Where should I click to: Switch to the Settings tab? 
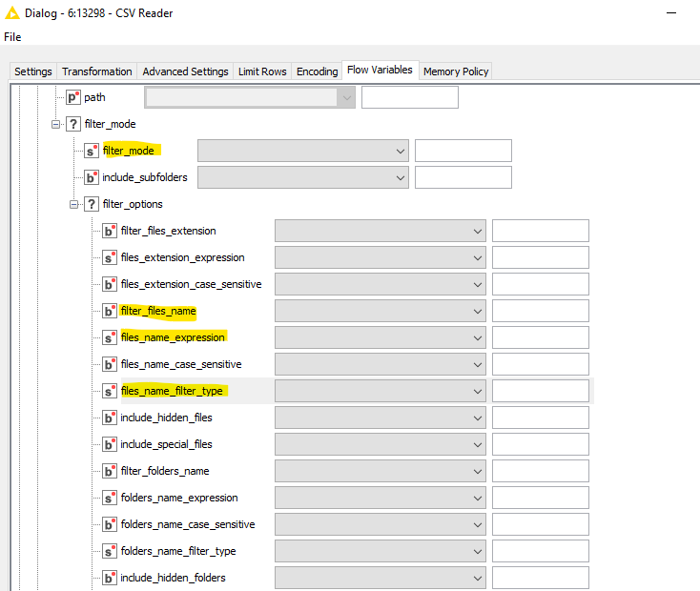33,71
